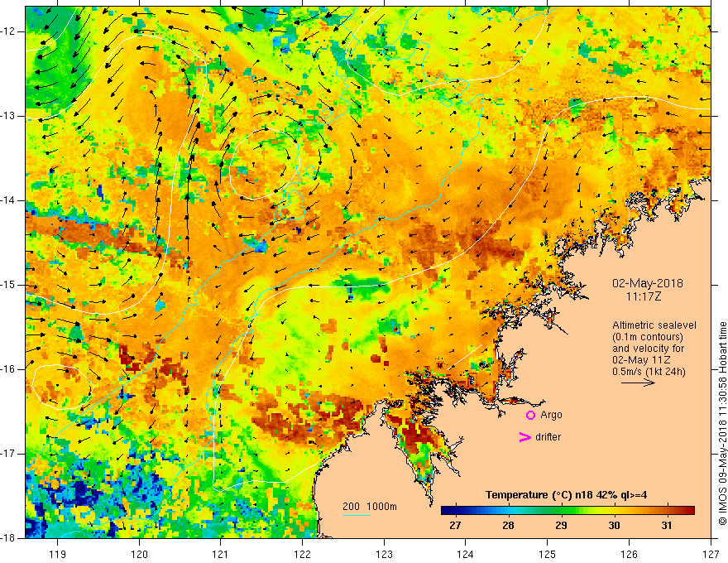Viewport: 728px width, 563px height.
Task: Click the '200 1000m' depth label
Action: tap(370, 507)
